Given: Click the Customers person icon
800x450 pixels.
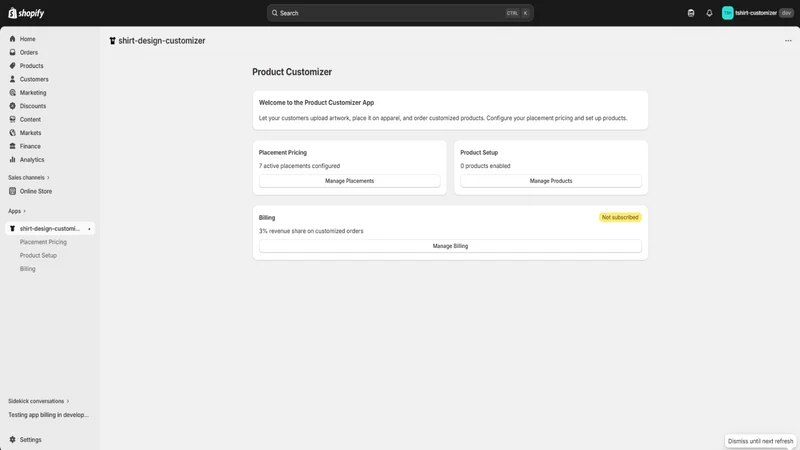Looking at the screenshot, I should (x=12, y=79).
